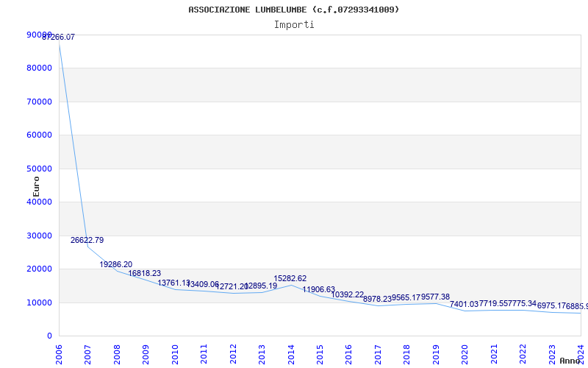Click the 2006 x-axis year label
Viewport: 588px width, 368px height.
(x=59, y=354)
